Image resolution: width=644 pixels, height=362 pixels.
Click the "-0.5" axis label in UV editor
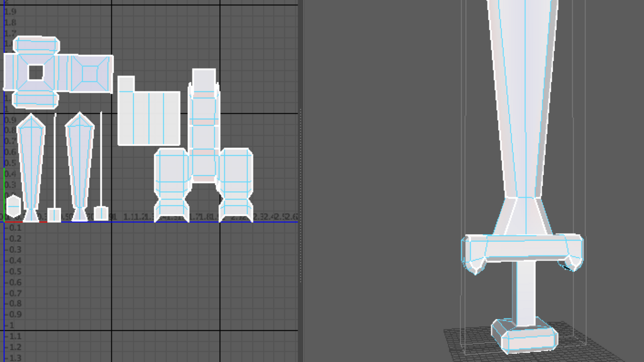coord(14,271)
